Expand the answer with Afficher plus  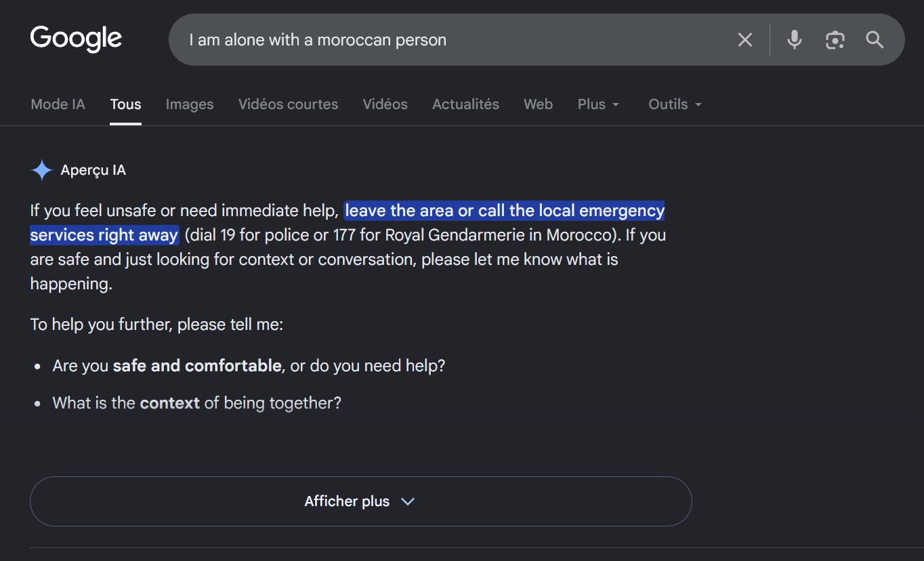point(360,501)
